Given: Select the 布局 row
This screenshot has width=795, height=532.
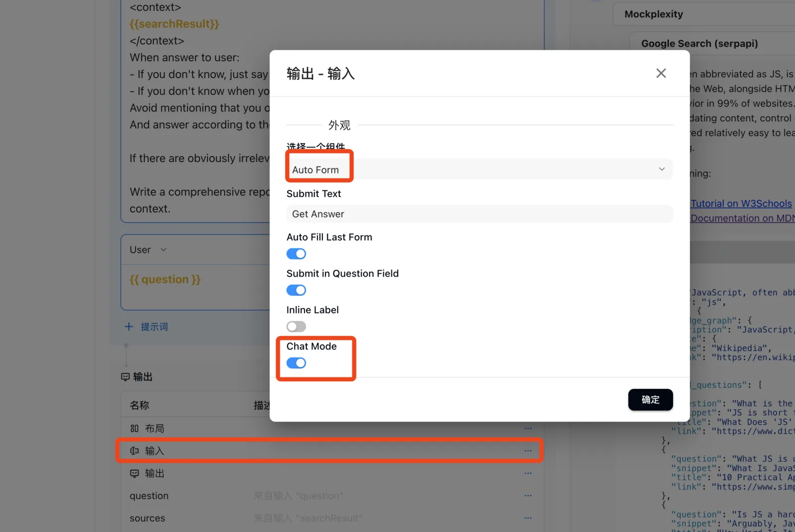Looking at the screenshot, I should click(332, 428).
